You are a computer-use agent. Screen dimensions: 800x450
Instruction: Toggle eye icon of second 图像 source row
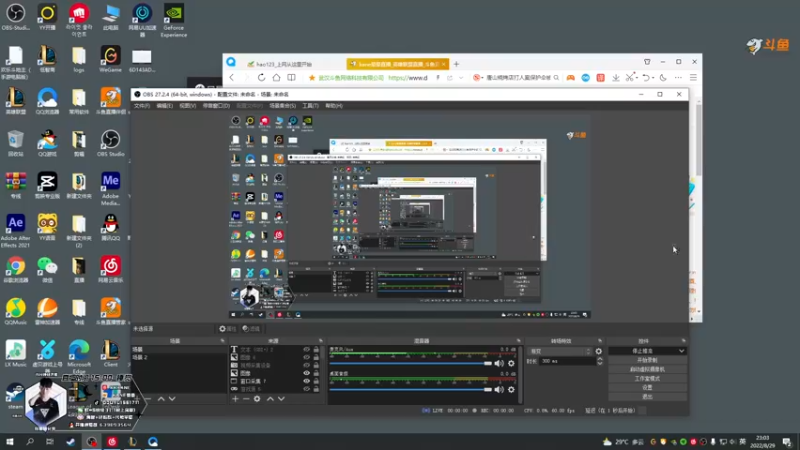point(306,373)
